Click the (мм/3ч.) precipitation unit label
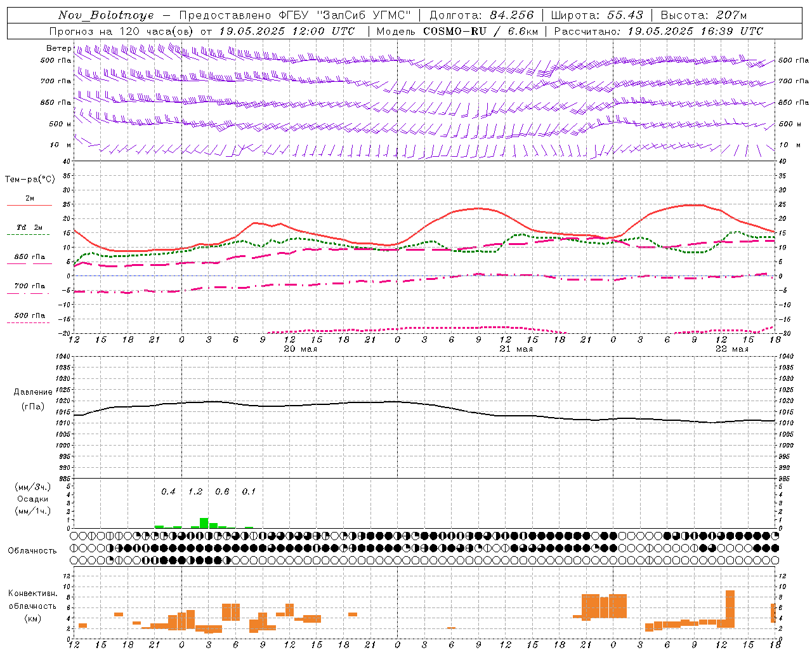The width and height of the screenshot is (812, 650). click(x=33, y=487)
